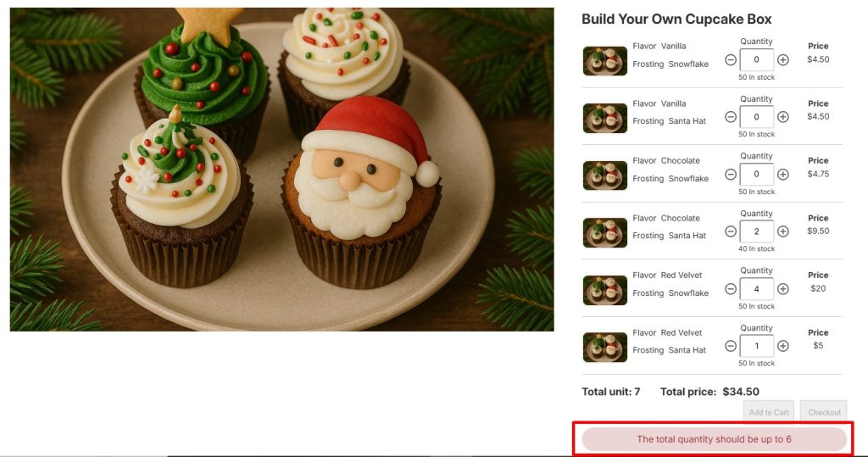This screenshot has width=868, height=457.
Task: Click the Add to Cart button
Action: tap(769, 412)
